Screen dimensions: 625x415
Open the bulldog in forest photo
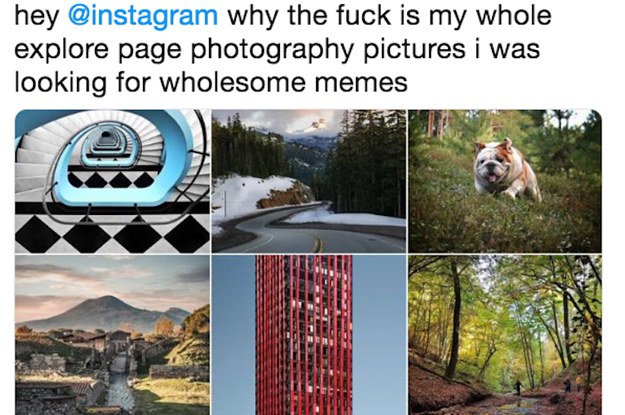(505, 181)
